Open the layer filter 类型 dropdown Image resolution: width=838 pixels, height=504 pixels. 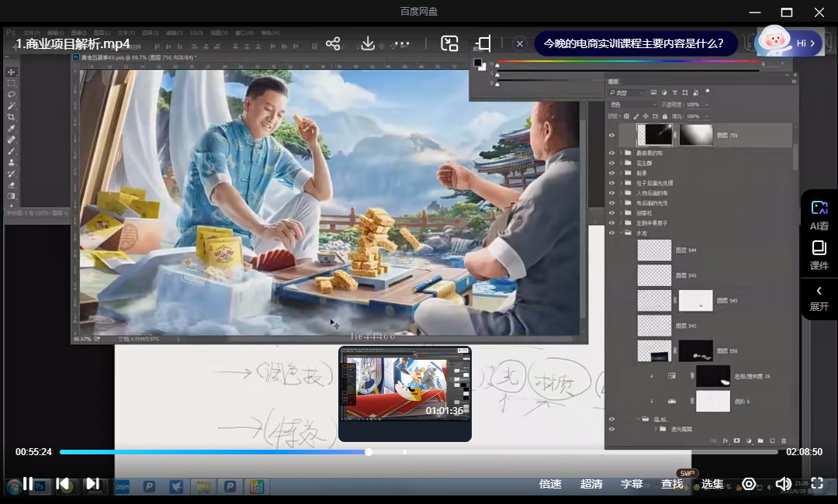coord(626,92)
